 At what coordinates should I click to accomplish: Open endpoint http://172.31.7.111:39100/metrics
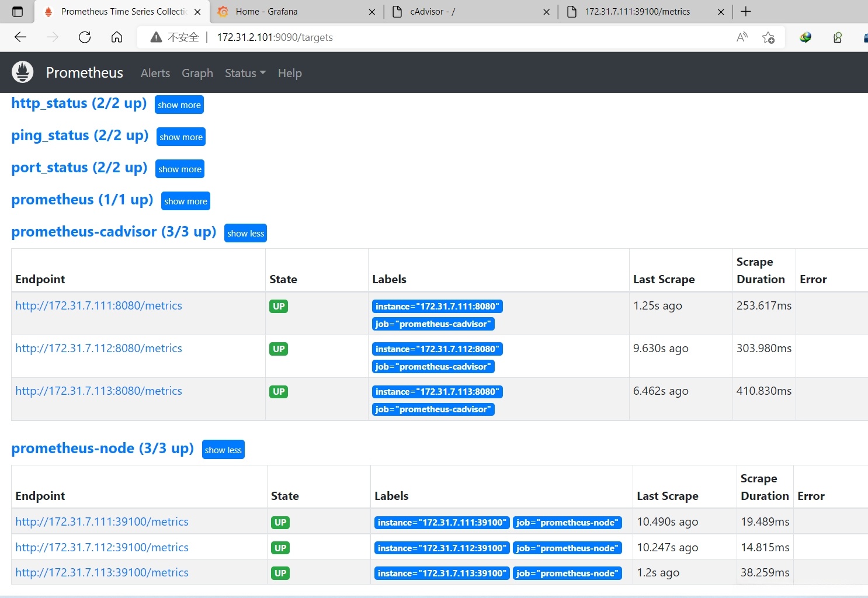[x=102, y=521]
